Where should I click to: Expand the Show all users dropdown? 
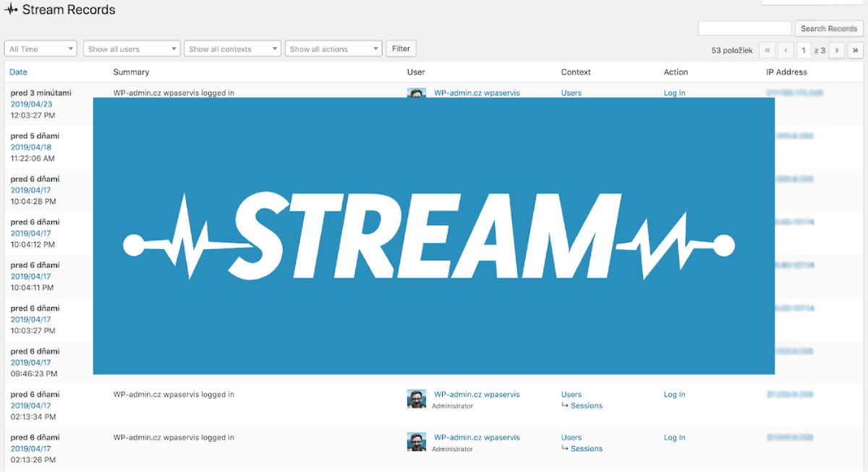click(x=132, y=49)
